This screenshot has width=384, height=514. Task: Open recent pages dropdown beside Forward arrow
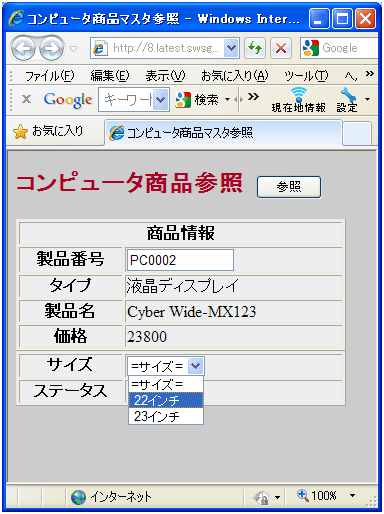point(74,49)
